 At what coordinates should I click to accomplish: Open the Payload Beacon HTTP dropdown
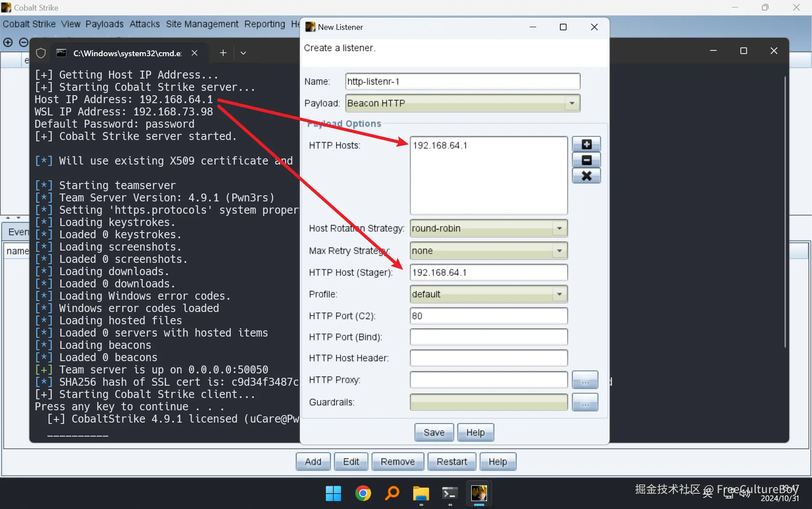(462, 103)
